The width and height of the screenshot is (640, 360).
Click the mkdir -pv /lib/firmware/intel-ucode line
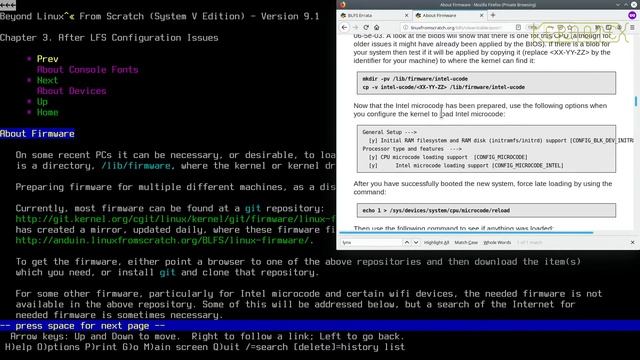(x=415, y=79)
